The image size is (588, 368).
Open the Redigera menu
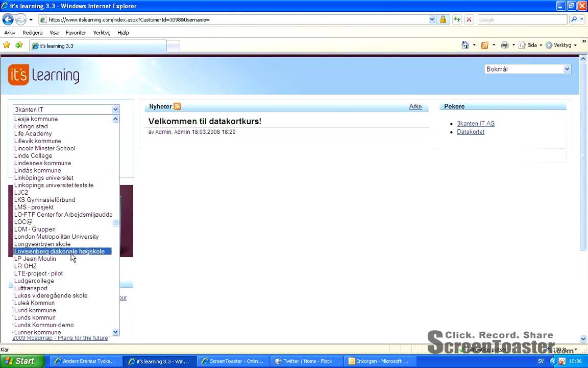pyautogui.click(x=32, y=33)
